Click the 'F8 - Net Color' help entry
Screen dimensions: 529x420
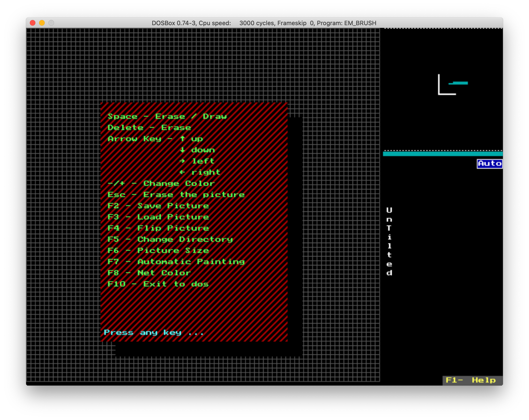(x=149, y=273)
